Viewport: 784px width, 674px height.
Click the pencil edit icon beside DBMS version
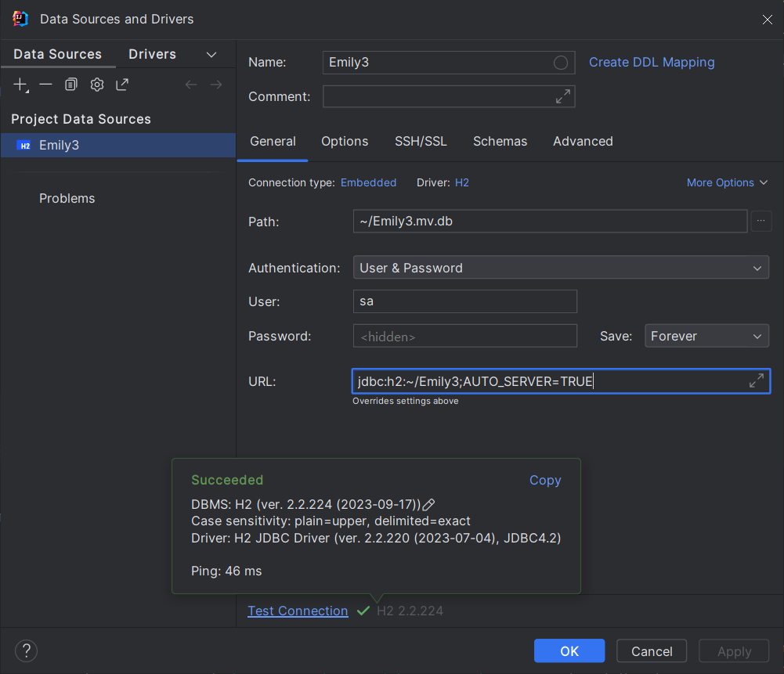[428, 505]
